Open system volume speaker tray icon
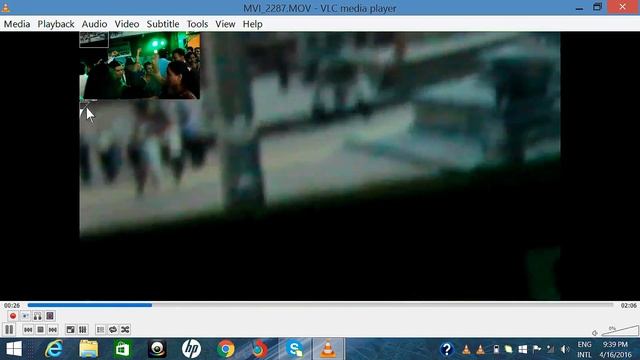Screen dimensions: 640x360 [x=565, y=349]
